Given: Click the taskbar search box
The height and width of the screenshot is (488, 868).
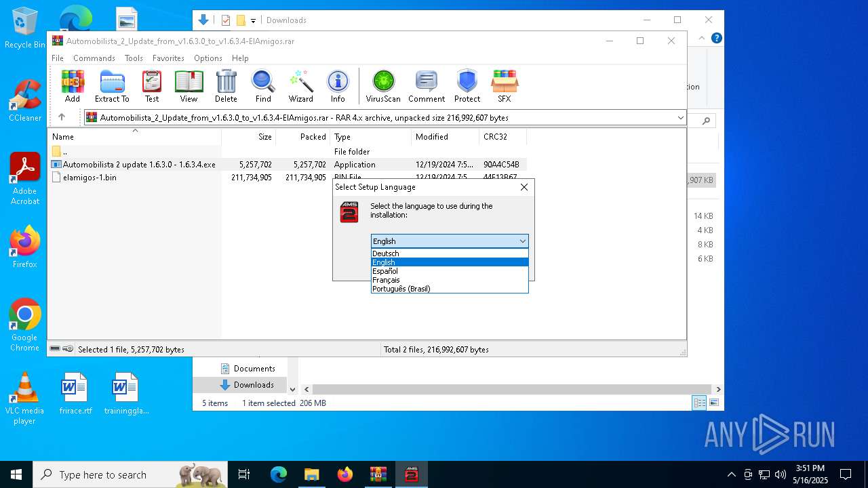Looking at the screenshot, I should [x=130, y=474].
